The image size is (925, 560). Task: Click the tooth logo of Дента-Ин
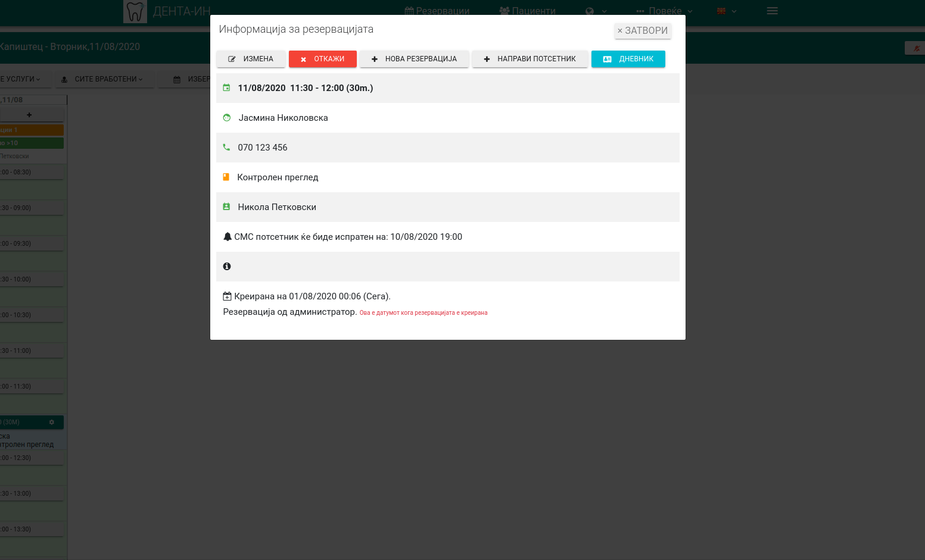pyautogui.click(x=135, y=11)
